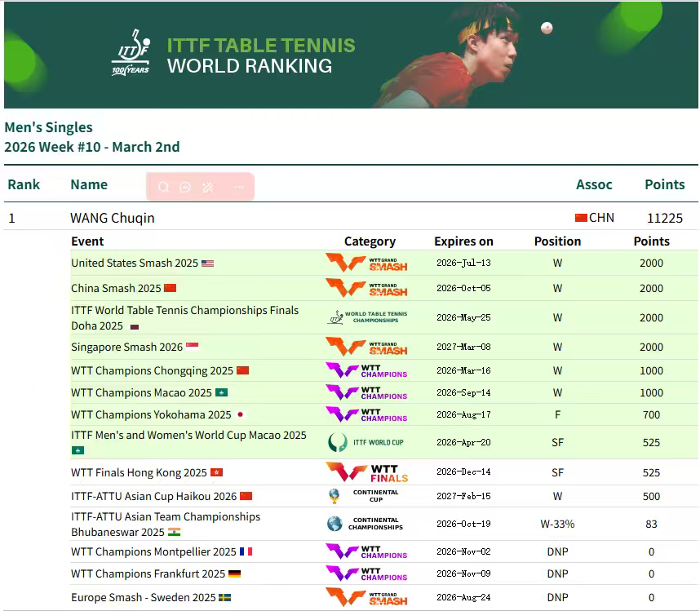Screen dimensions: 700x611
Task: Click the Sweden flag after Europe Smash
Action: [224, 597]
